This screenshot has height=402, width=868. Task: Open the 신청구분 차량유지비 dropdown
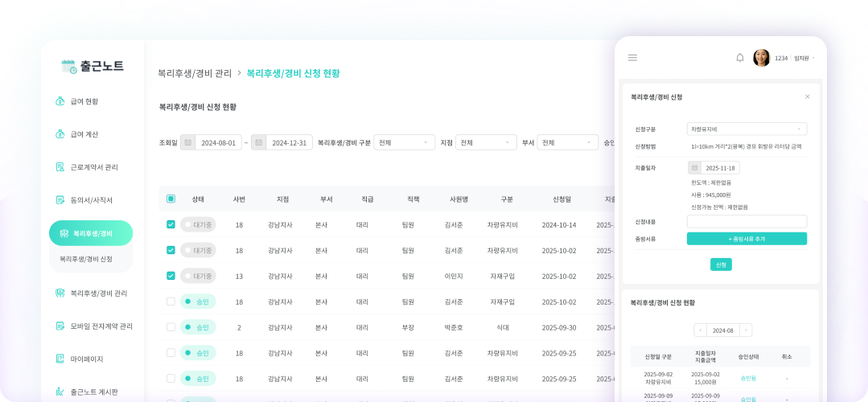coord(747,129)
